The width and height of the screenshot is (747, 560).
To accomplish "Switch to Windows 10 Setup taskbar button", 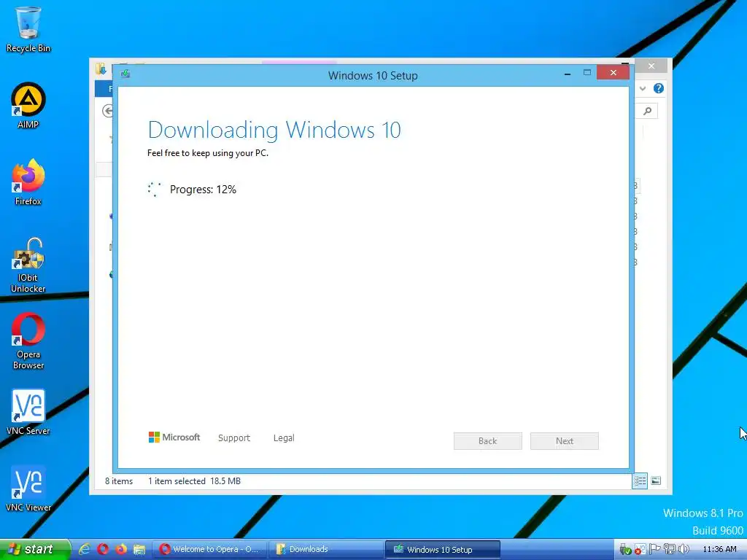I will pos(443,549).
